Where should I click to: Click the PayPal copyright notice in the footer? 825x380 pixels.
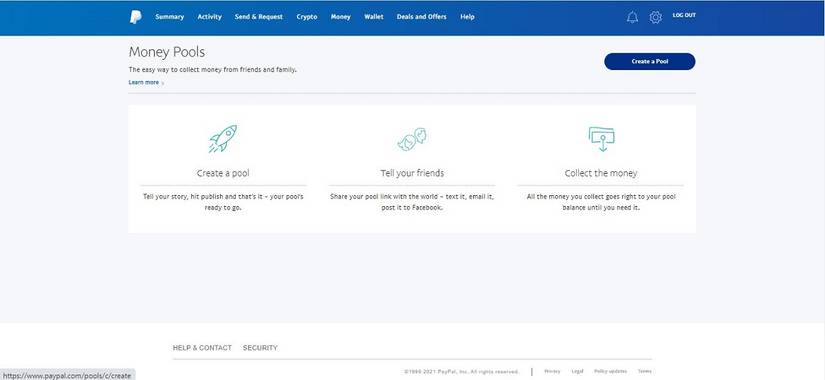coord(461,372)
